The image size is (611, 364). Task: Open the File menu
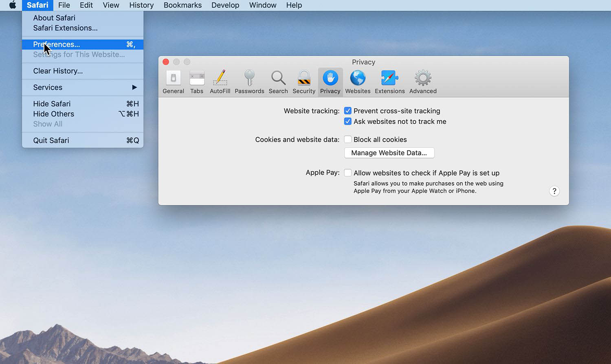pos(64,5)
